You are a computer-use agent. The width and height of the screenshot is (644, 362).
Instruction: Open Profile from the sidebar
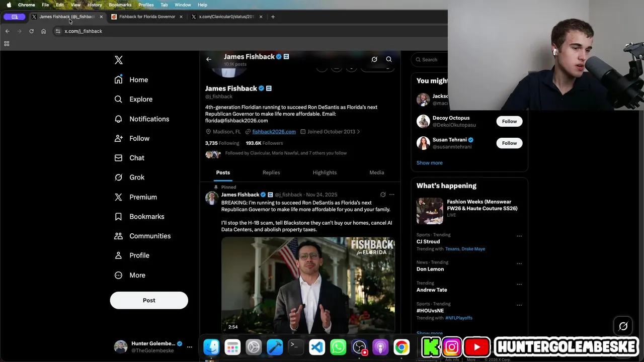[132, 255]
